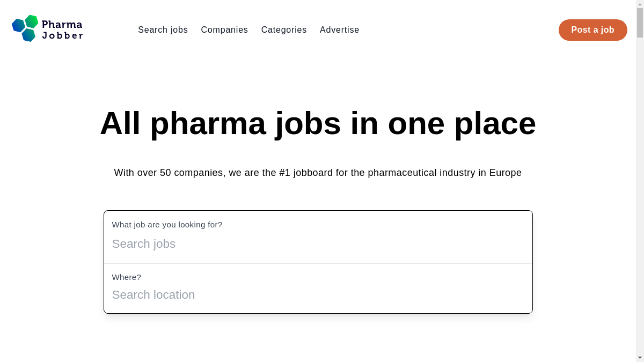This screenshot has height=362, width=644.
Task: Select the Advertise navigation link
Action: click(340, 30)
